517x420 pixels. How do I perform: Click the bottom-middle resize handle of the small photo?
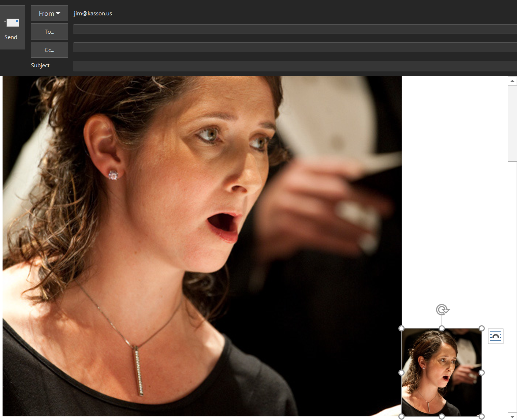442,416
